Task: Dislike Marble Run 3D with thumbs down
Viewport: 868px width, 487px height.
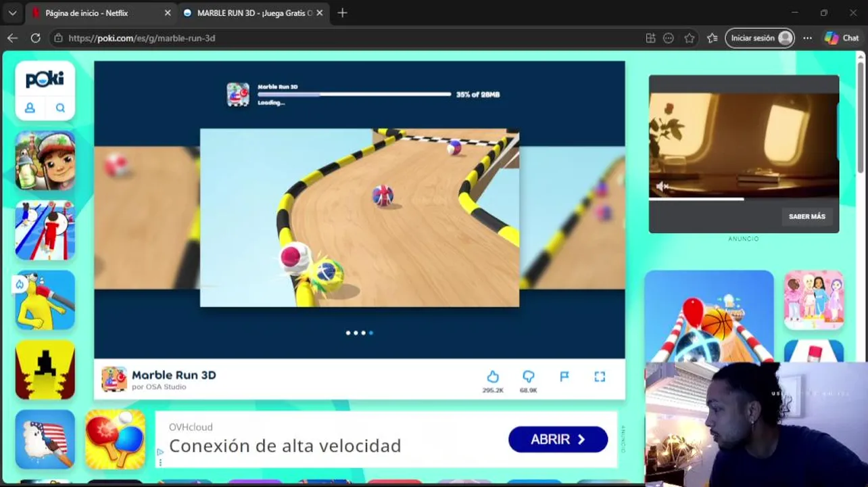Action: click(529, 377)
